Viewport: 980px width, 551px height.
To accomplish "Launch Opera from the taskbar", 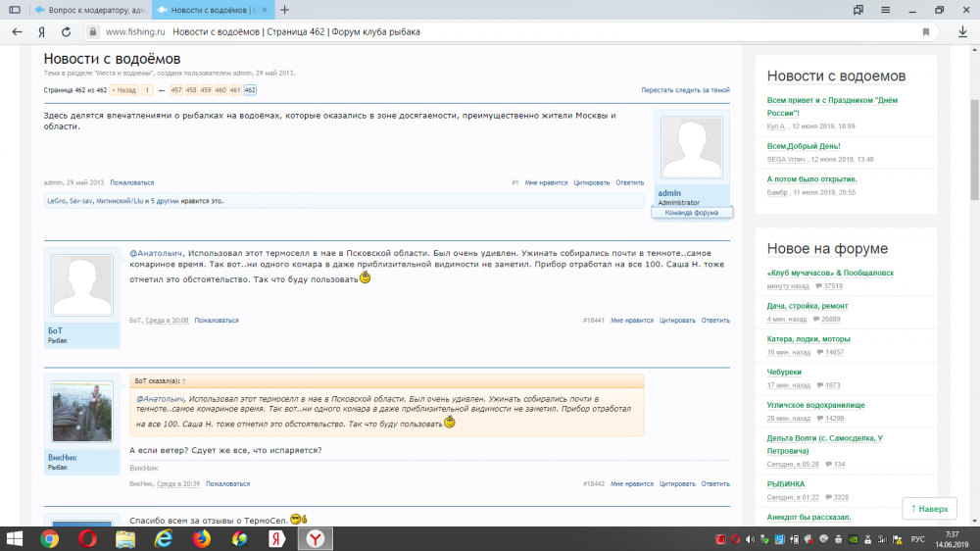I will pos(87,538).
